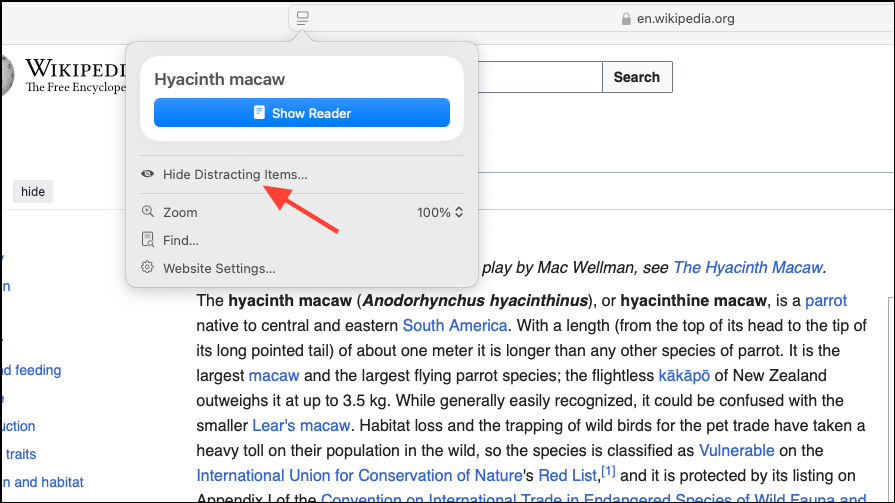Image resolution: width=895 pixels, height=503 pixels.
Task: Follow the Lear's macaw link
Action: 301,425
